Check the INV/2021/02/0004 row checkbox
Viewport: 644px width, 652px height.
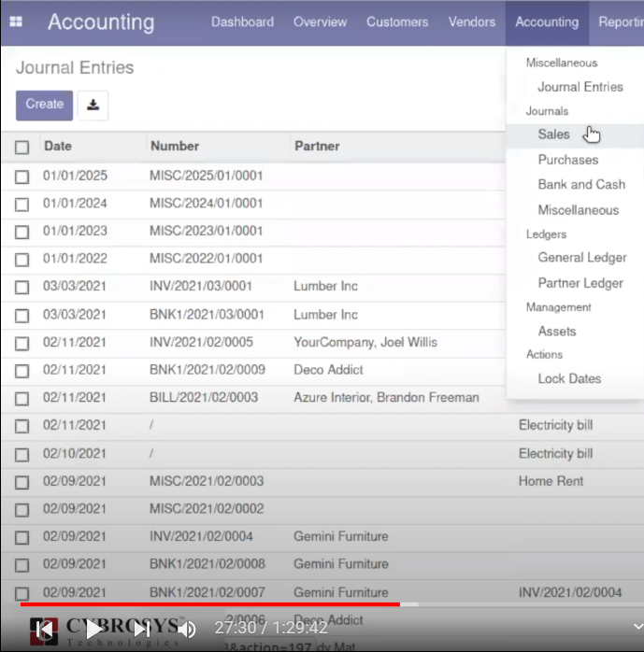(21, 538)
